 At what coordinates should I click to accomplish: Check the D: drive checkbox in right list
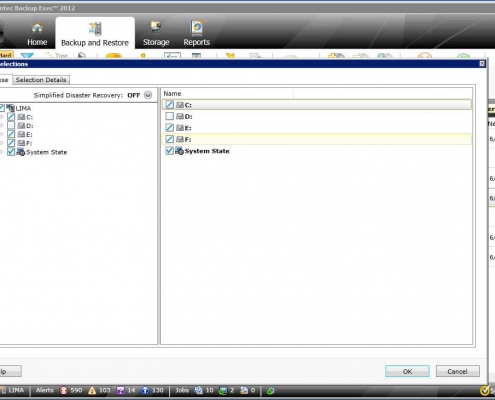tap(170, 116)
